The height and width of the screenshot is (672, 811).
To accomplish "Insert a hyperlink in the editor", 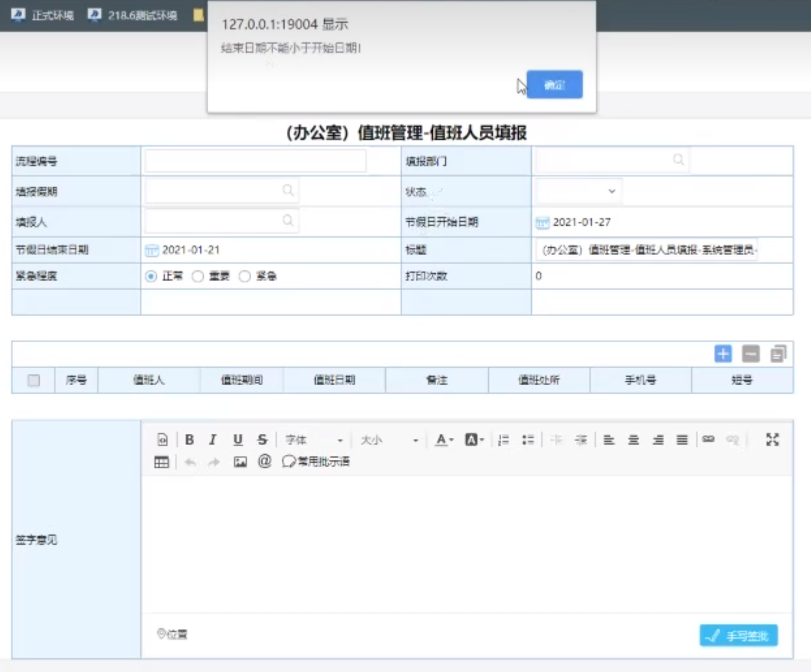I will (708, 440).
